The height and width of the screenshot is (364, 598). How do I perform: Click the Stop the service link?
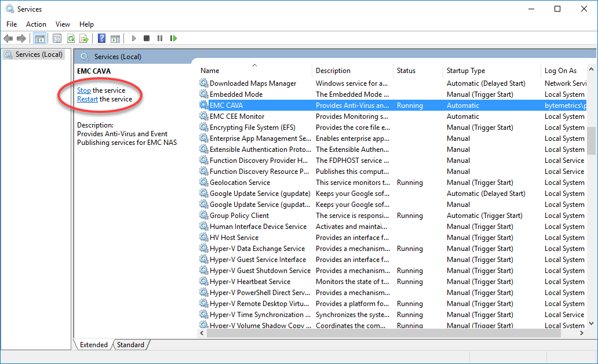point(84,90)
